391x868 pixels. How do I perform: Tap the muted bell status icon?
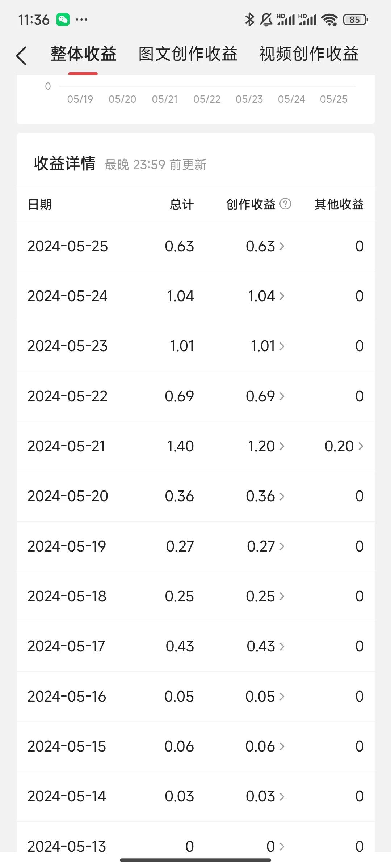tap(266, 20)
